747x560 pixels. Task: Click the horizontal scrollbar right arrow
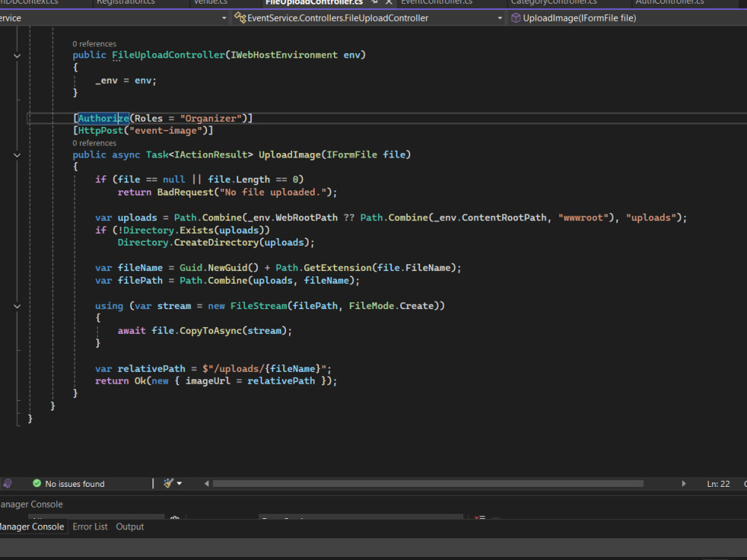point(684,483)
